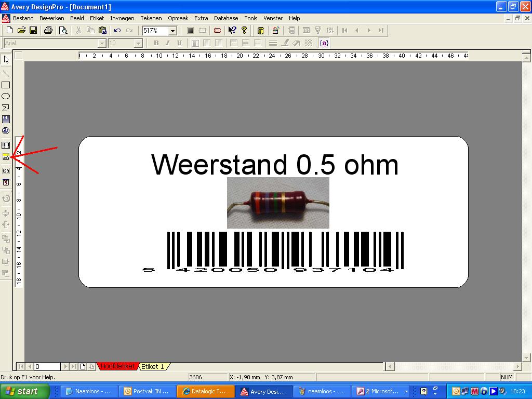
Task: Click horizontal scrollbar left arrow
Action: pyautogui.click(x=390, y=366)
